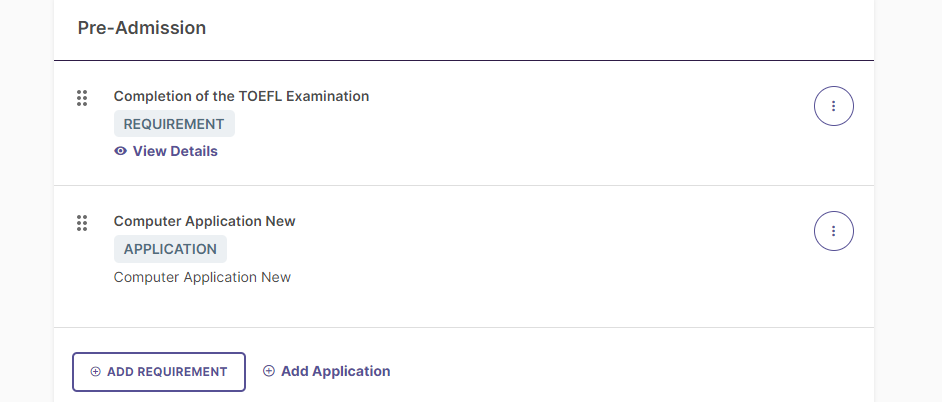Click the Completion of the TOEFL Examination title
The height and width of the screenshot is (402, 942).
pyautogui.click(x=242, y=96)
